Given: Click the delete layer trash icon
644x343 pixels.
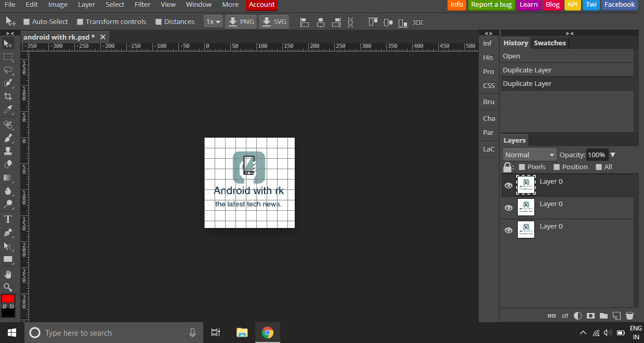Looking at the screenshot, I should (629, 315).
